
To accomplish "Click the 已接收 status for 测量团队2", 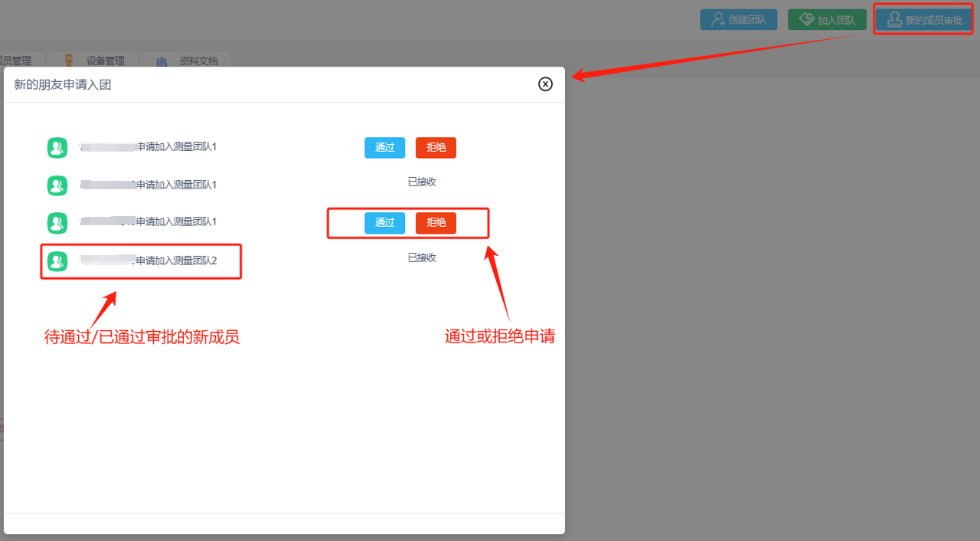I will [x=422, y=258].
